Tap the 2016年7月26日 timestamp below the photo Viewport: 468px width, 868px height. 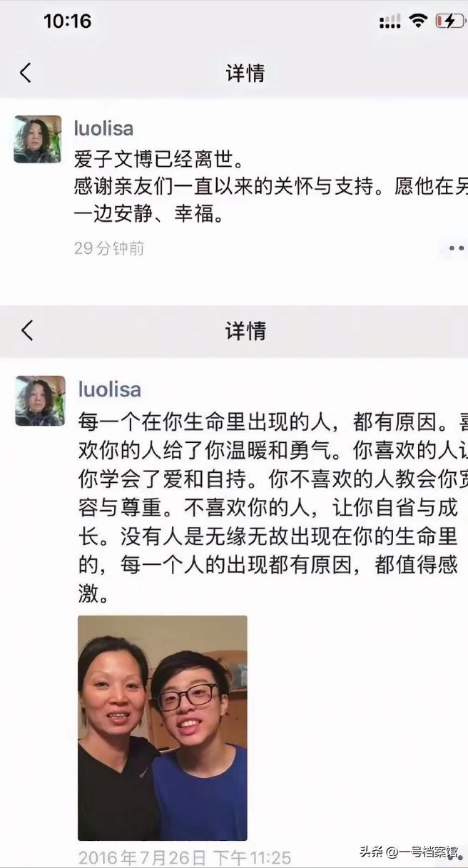[x=184, y=858]
